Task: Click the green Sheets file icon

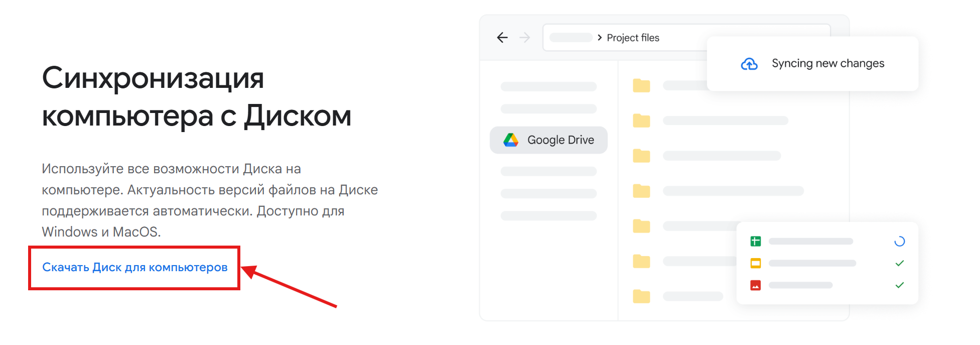Action: tap(755, 242)
